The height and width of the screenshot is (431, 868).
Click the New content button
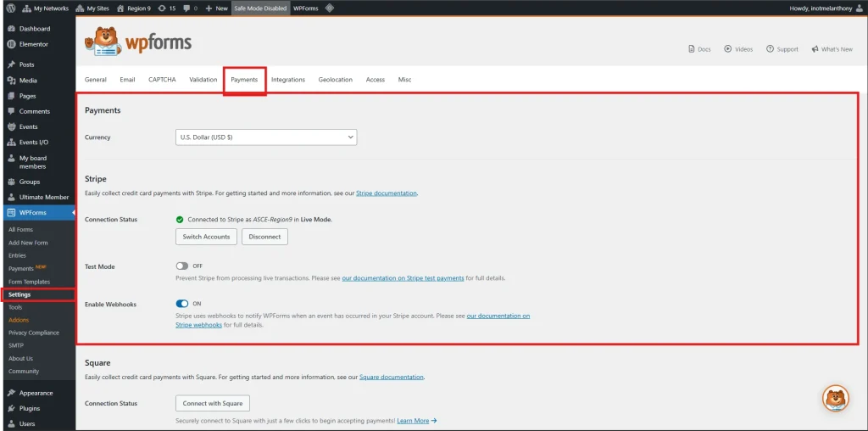click(x=216, y=8)
